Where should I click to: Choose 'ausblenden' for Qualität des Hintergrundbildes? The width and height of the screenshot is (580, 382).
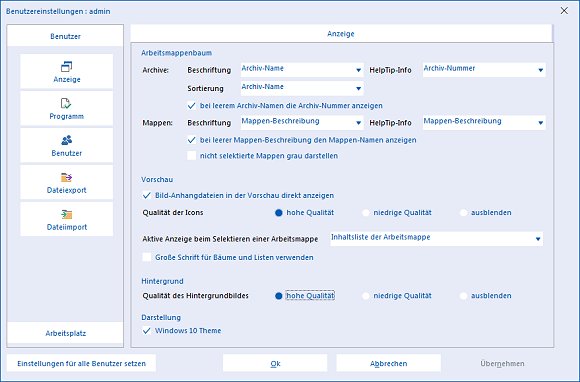[x=463, y=296]
